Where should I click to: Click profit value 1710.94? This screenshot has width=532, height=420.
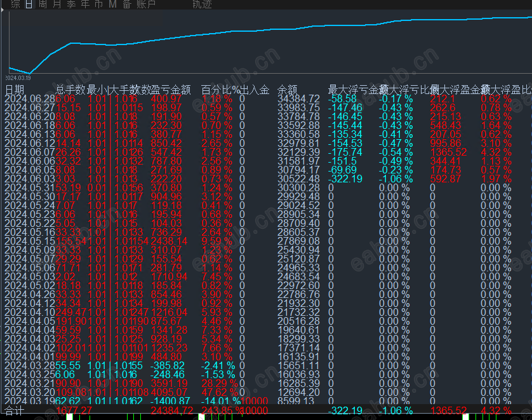click(x=169, y=277)
